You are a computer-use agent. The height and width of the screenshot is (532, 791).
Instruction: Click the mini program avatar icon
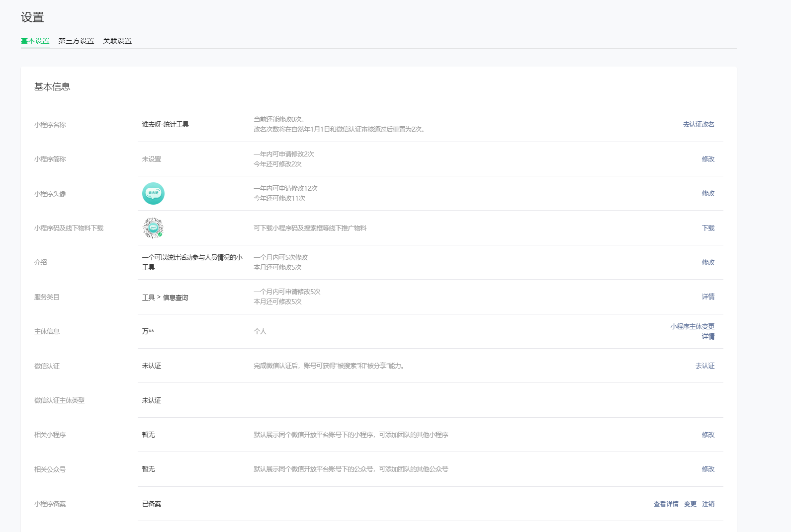click(153, 194)
